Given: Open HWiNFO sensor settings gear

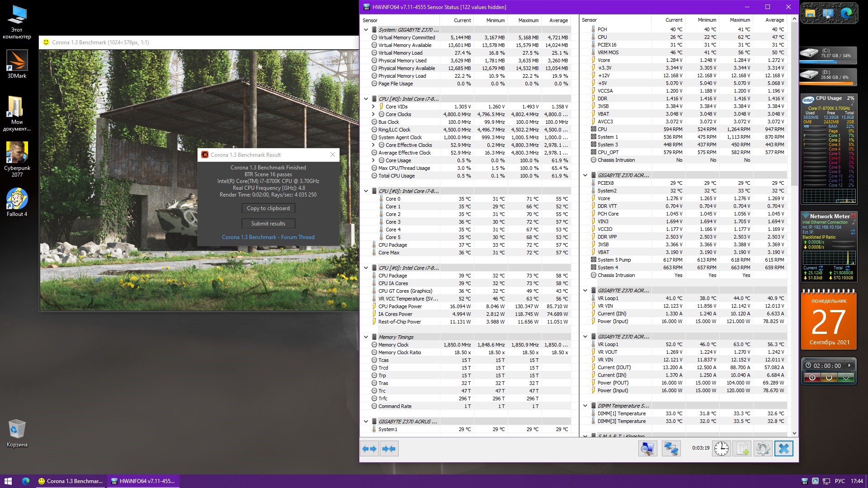Looking at the screenshot, I should click(763, 449).
